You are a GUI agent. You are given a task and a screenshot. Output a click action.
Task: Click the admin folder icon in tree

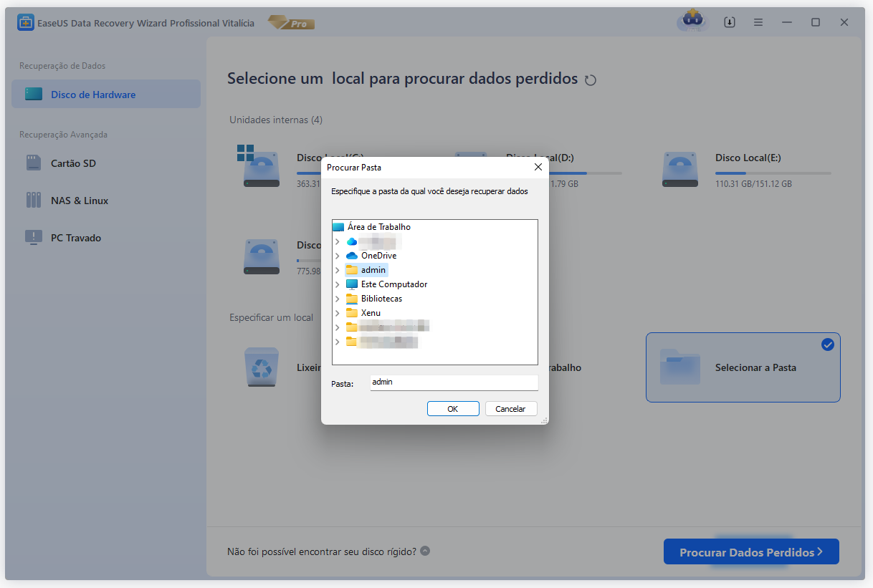(x=351, y=270)
